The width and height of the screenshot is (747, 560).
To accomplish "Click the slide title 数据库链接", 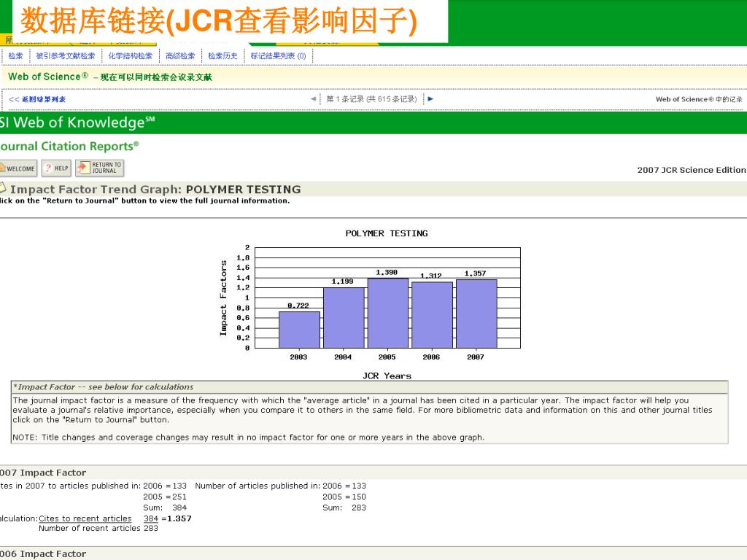I will [219, 21].
